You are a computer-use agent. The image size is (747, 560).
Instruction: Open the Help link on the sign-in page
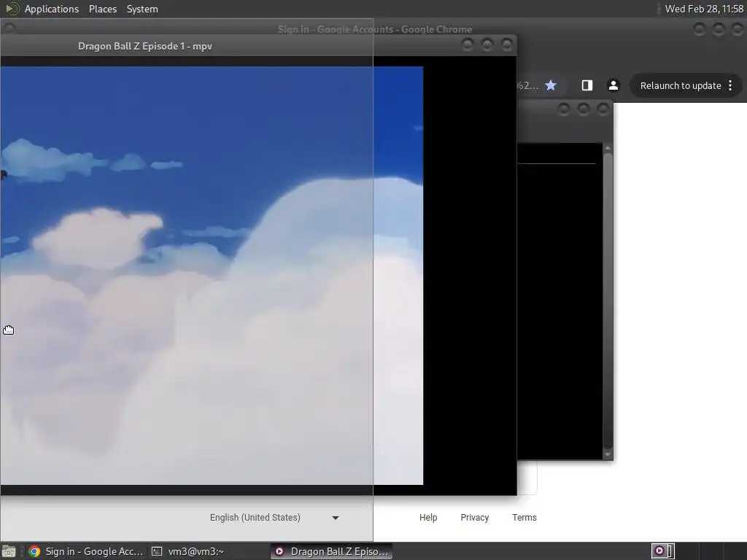coord(428,518)
